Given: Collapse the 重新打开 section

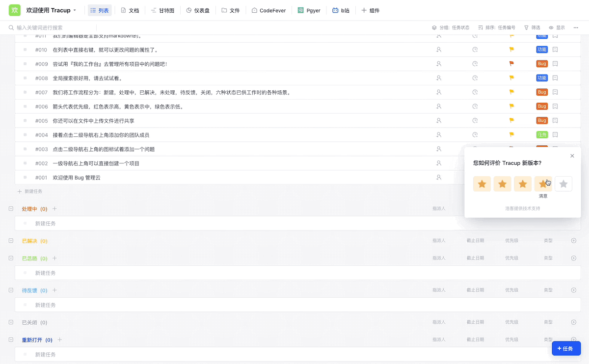Looking at the screenshot, I should tap(11, 339).
